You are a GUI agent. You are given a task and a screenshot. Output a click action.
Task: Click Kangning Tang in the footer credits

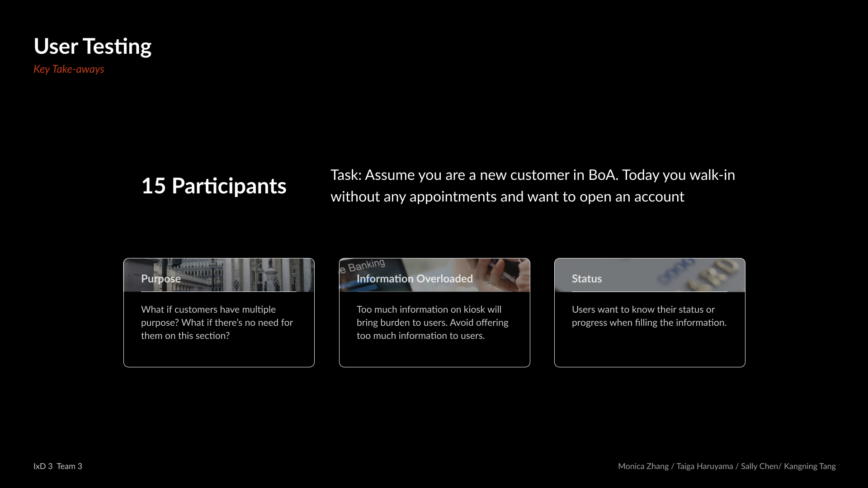coord(809,466)
